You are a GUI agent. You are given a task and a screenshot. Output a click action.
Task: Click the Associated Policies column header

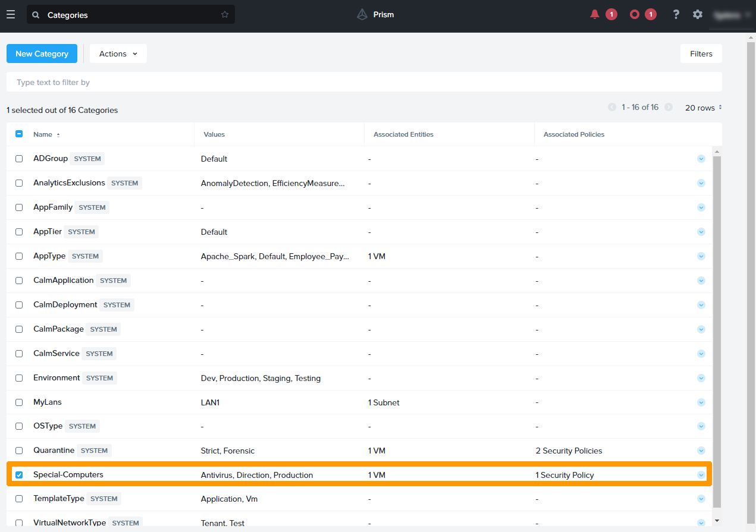pos(573,134)
